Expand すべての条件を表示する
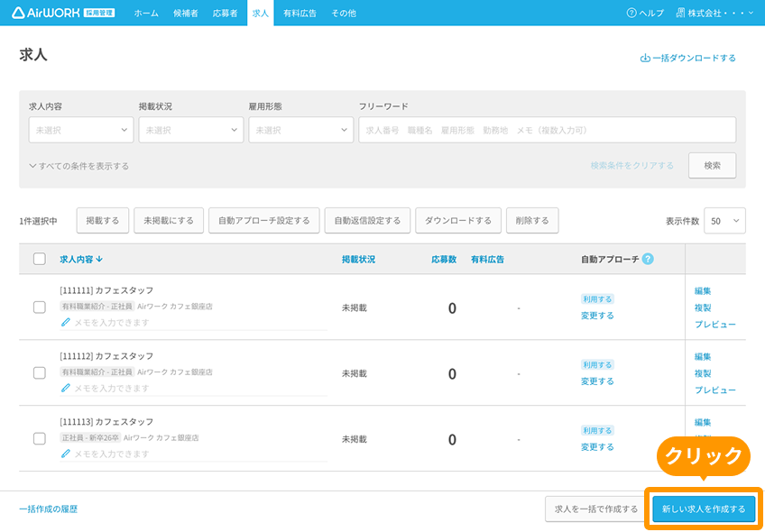The width and height of the screenshot is (765, 532). (x=79, y=166)
